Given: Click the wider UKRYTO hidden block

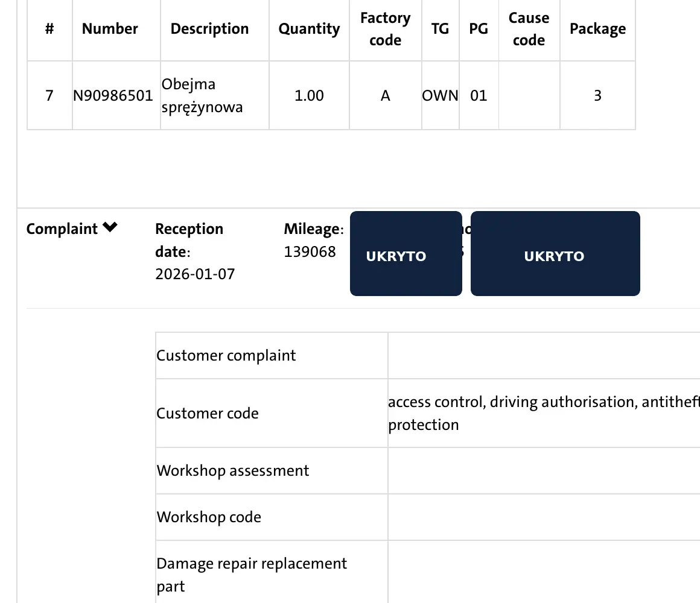Looking at the screenshot, I should [x=555, y=253].
